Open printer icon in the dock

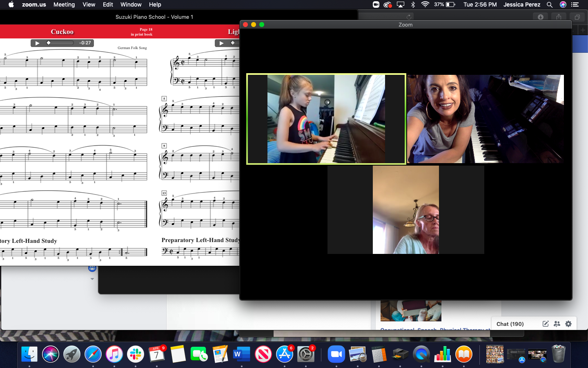tap(400, 354)
